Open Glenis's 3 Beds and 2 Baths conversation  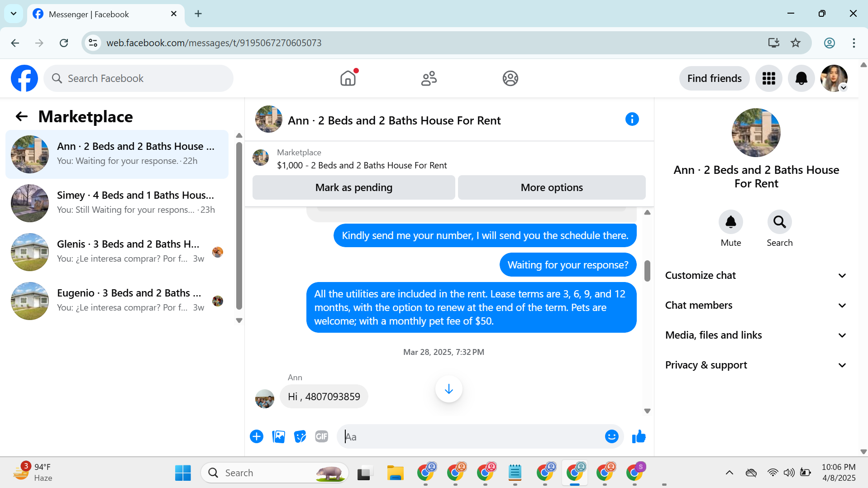point(117,252)
